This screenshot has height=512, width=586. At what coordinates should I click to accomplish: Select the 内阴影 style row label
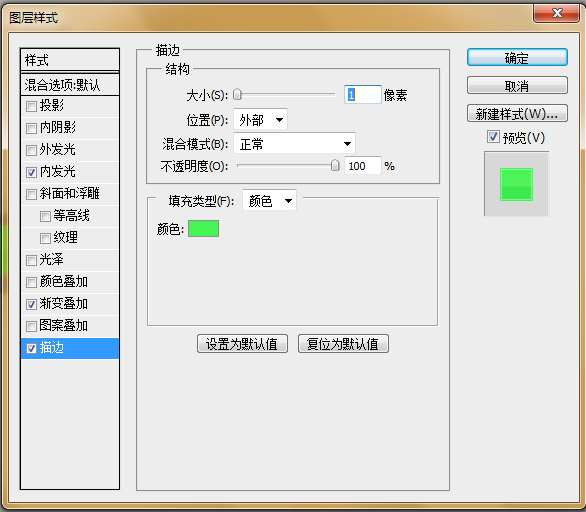pos(58,127)
